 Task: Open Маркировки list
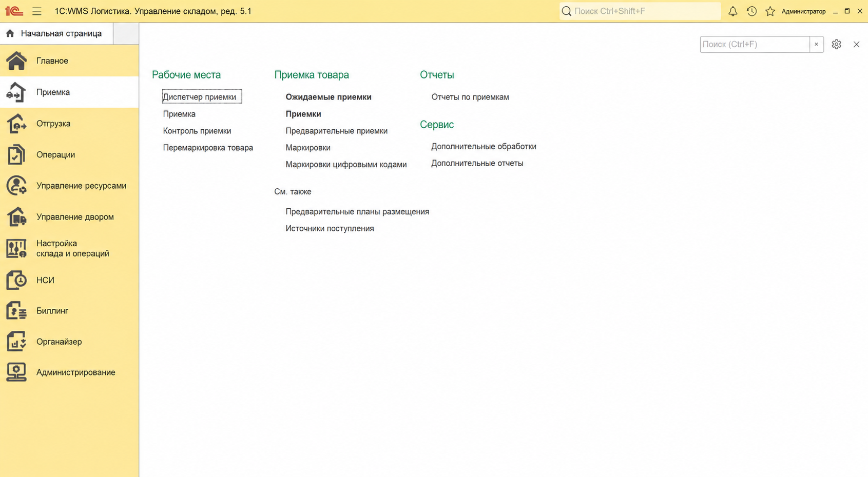(x=308, y=148)
